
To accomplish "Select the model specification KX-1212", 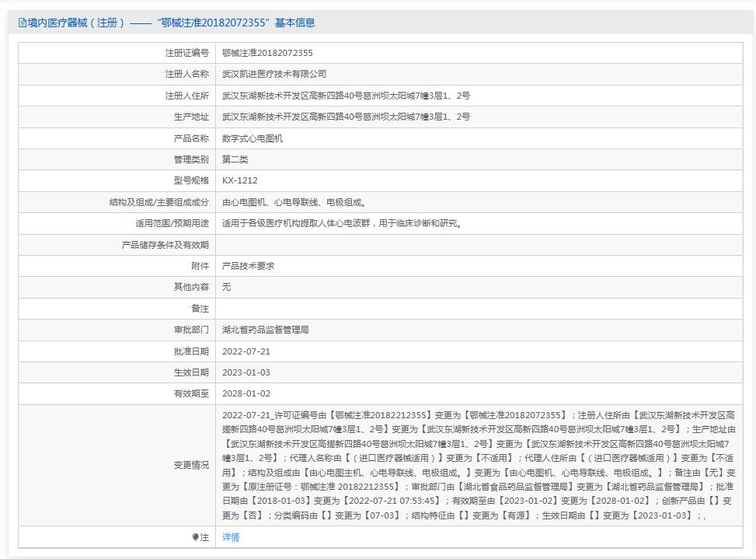I will (x=239, y=180).
